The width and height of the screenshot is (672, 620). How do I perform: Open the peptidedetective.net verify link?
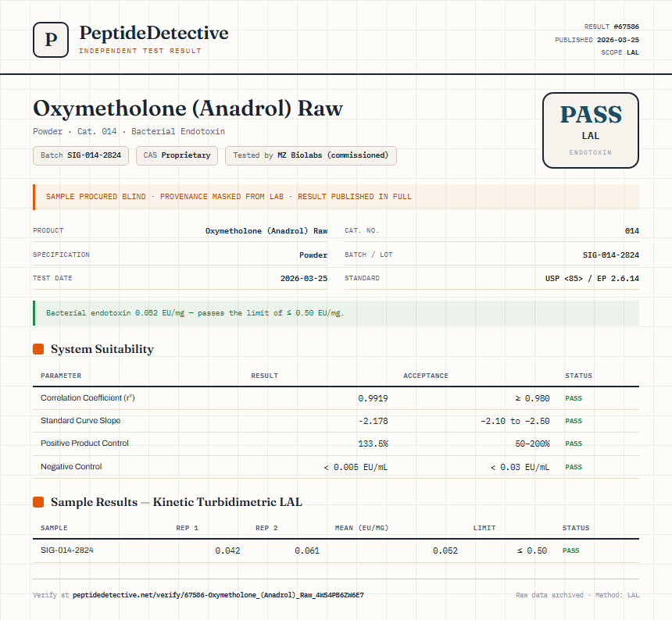pos(218,595)
